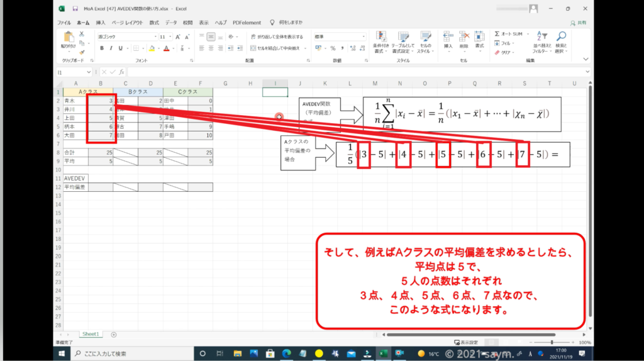This screenshot has width=644, height=361.
Task: Expand the Name Box dropdown arrow
Action: click(89, 72)
